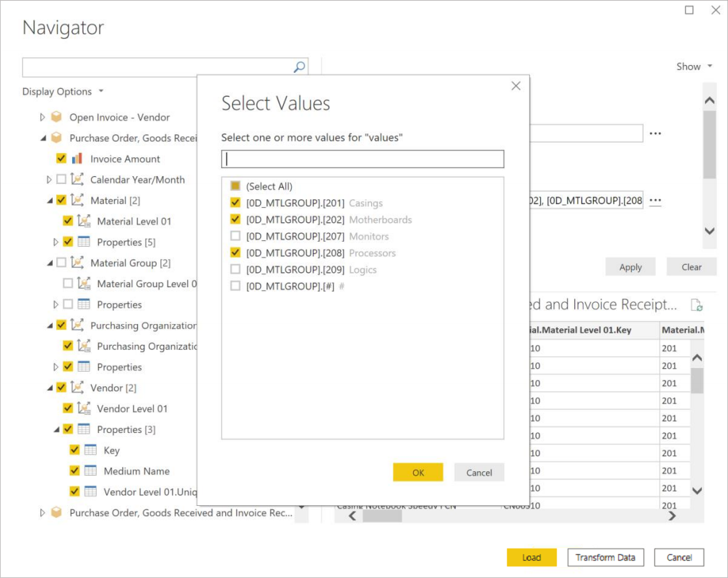This screenshot has height=578, width=728.
Task: Click the Material [2] dimension icon
Action: point(77,200)
